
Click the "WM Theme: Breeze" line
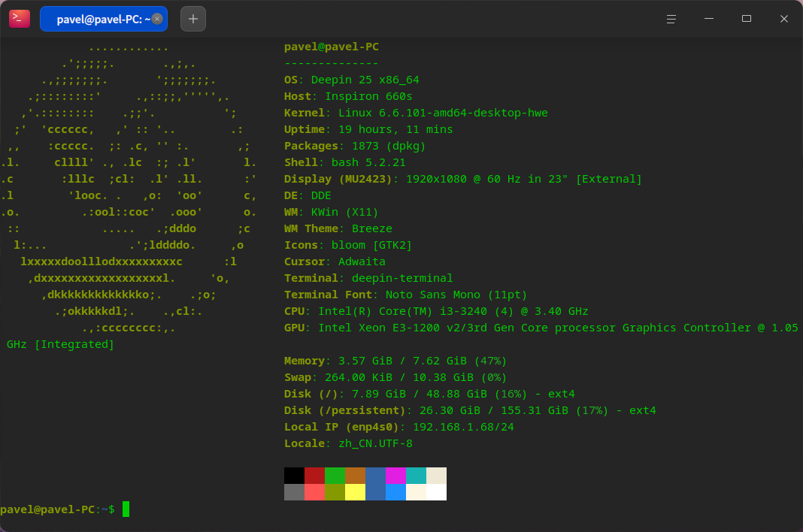coord(338,228)
